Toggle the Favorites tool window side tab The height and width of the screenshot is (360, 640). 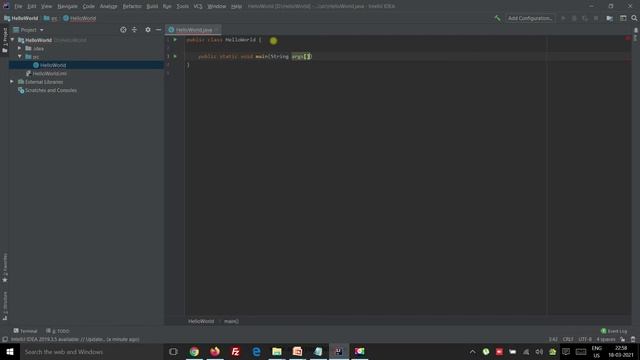(x=5, y=268)
